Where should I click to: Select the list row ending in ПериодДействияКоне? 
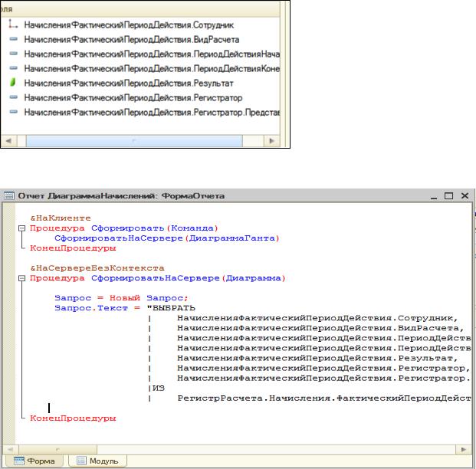[x=152, y=69]
